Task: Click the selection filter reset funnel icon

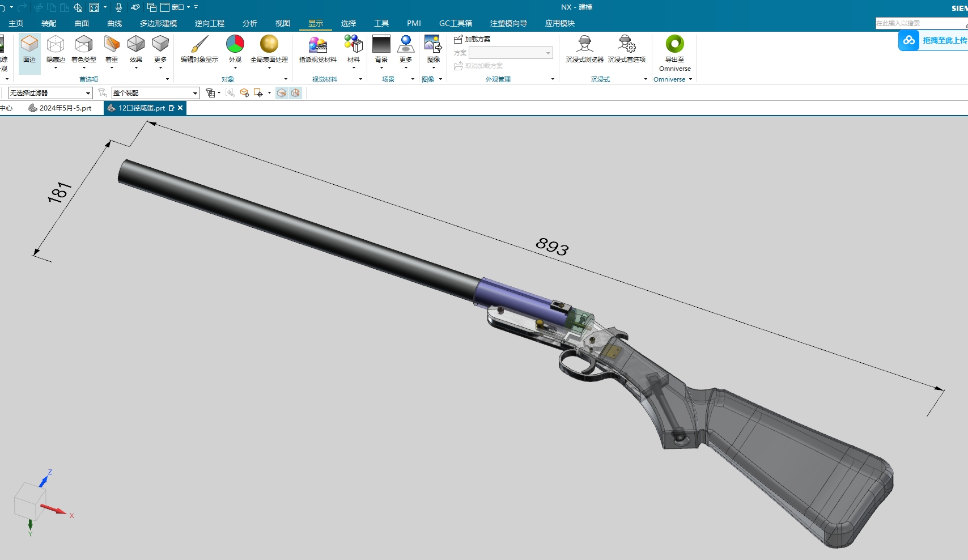Action: [103, 93]
